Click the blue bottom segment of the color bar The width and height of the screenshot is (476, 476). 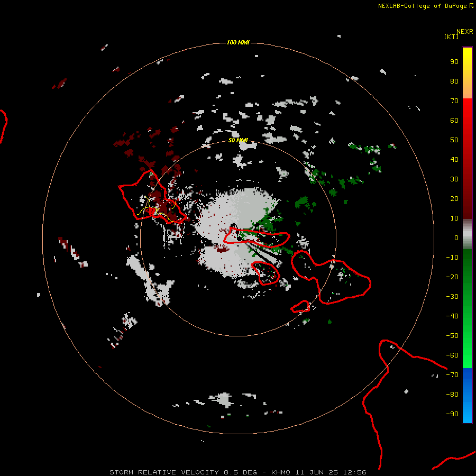(467, 396)
